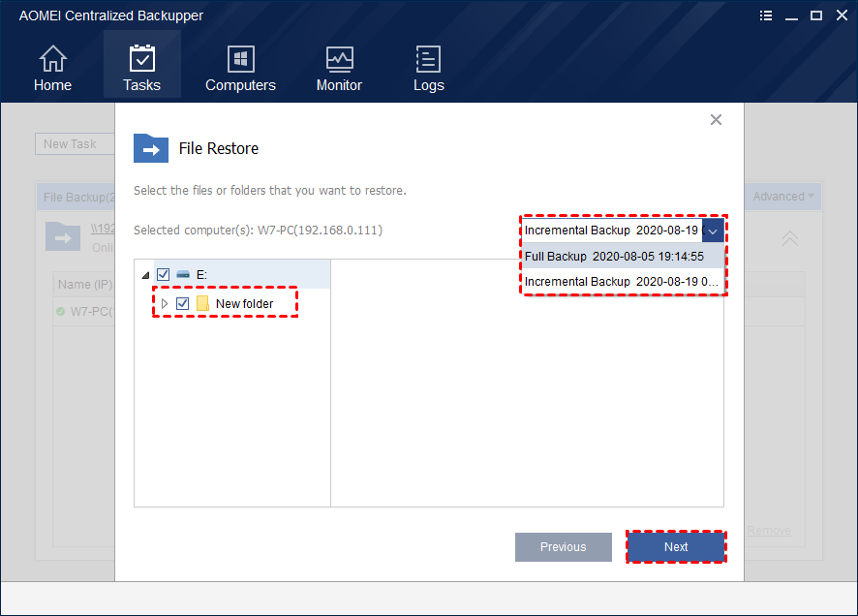This screenshot has height=616, width=858.
Task: Close the File Restore dialog
Action: (x=716, y=120)
